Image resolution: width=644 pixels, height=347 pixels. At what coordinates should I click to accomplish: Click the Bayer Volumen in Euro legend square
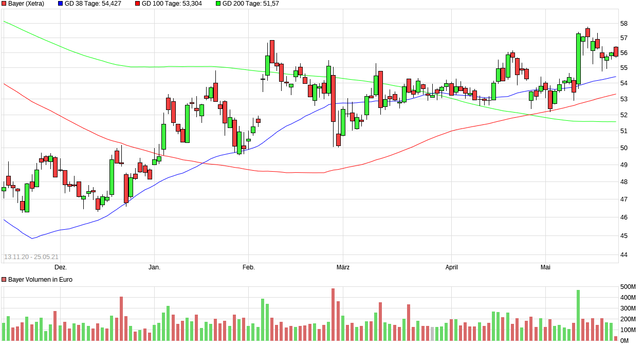coord(4,279)
